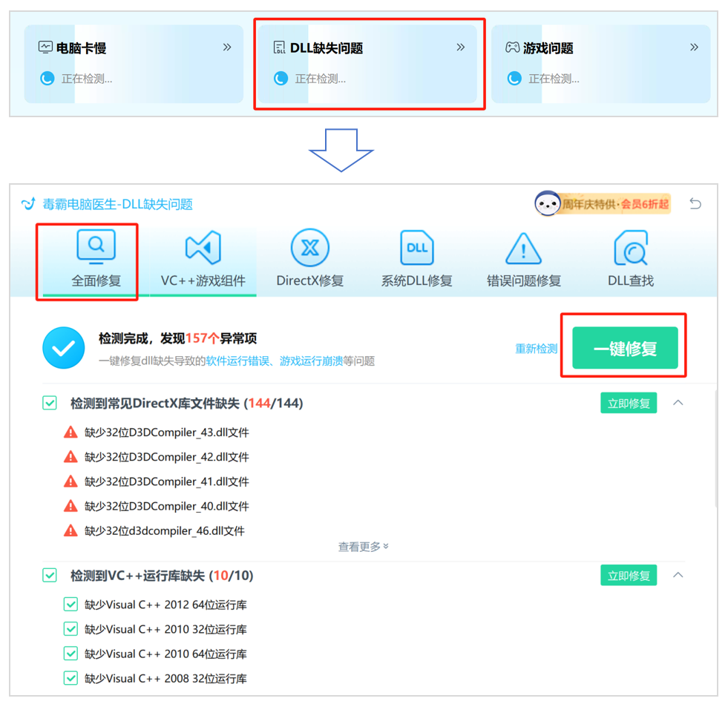Collapse the DirectX库文件缺失 section chevron

tap(678, 403)
